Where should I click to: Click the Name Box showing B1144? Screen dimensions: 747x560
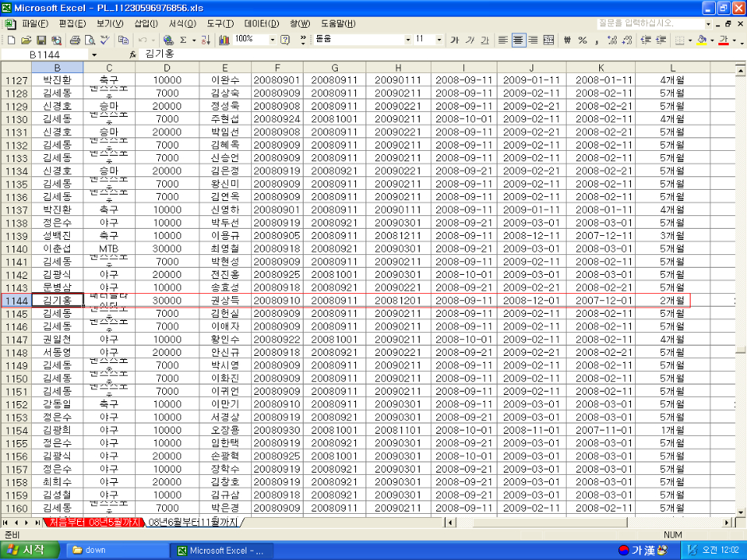pos(45,55)
